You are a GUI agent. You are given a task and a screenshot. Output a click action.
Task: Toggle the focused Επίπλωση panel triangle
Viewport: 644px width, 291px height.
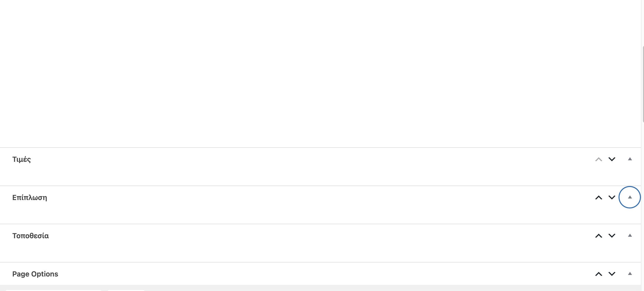[630, 197]
